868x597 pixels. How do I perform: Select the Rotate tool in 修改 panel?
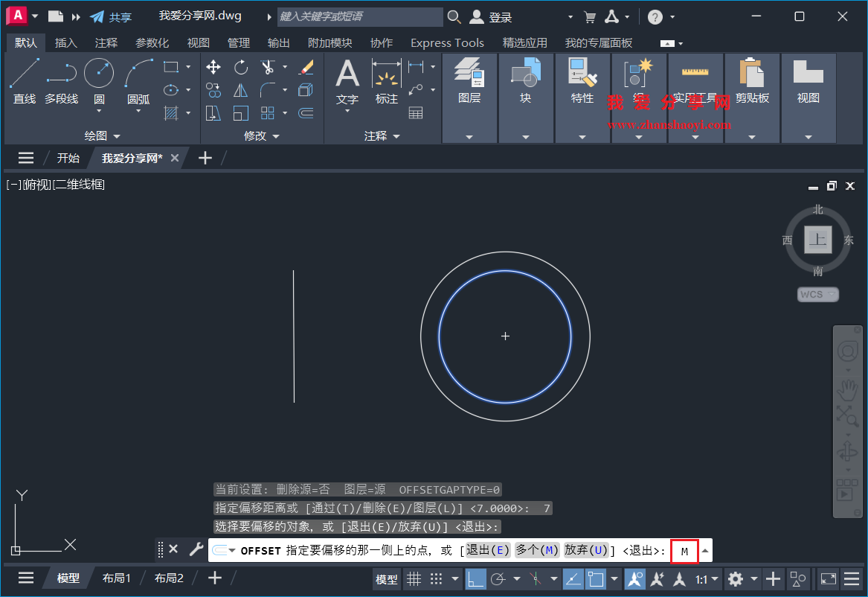tap(240, 67)
